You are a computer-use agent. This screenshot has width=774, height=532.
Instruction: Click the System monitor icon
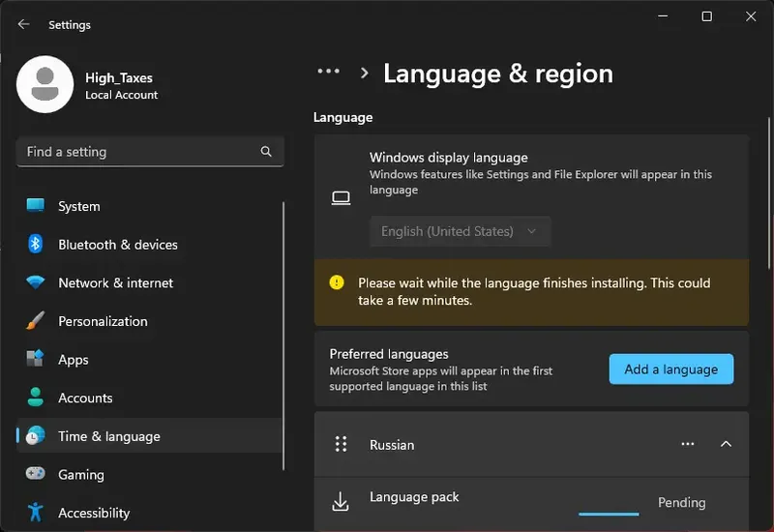[35, 205]
